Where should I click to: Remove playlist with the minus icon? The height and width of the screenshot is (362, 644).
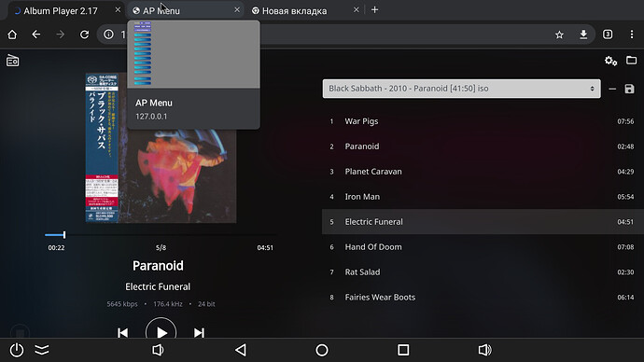tap(612, 89)
